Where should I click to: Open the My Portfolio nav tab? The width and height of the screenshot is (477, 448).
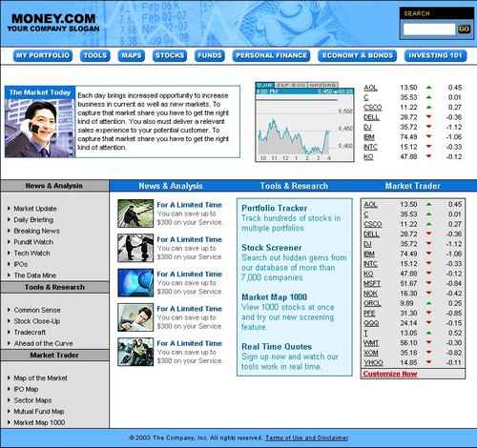pyautogui.click(x=43, y=55)
